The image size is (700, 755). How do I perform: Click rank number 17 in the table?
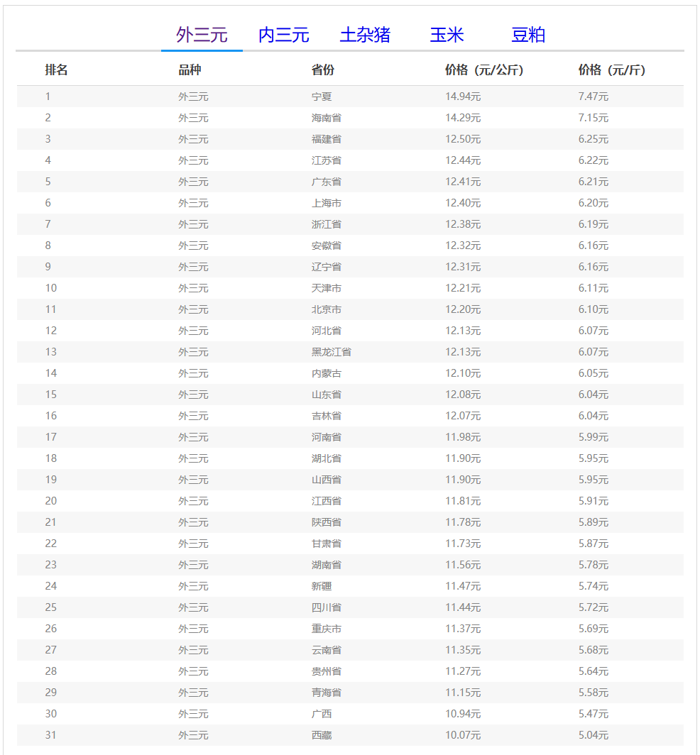pos(51,437)
